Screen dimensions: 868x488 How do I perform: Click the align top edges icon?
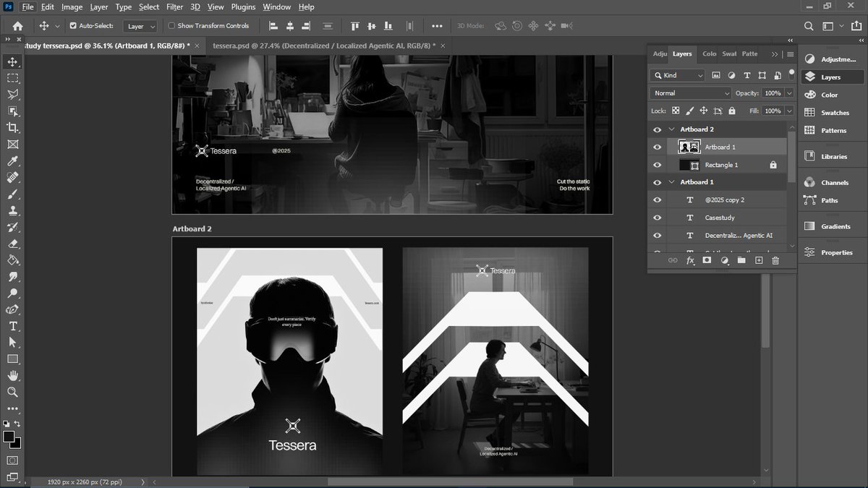pyautogui.click(x=355, y=26)
